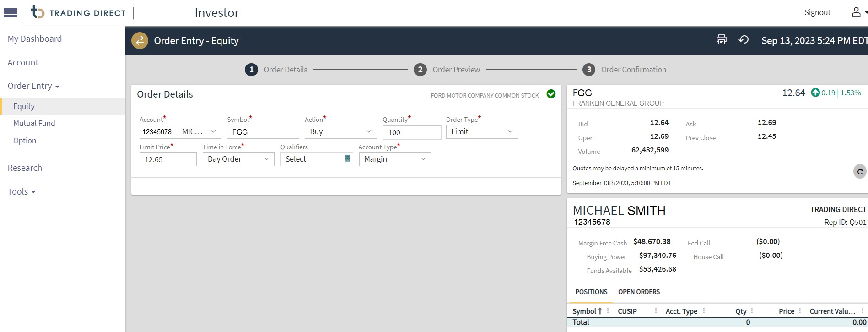Expand the Tools sidebar menu
The height and width of the screenshot is (332, 868).
[21, 192]
